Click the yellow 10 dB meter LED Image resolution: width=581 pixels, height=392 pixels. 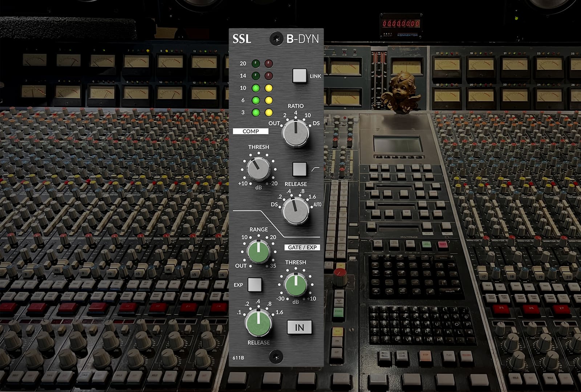269,88
